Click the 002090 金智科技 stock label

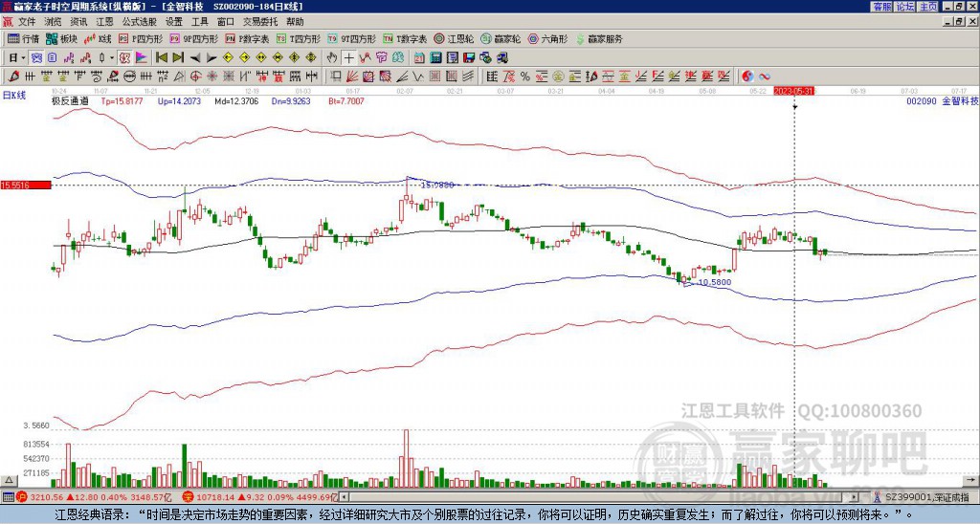tap(943, 100)
